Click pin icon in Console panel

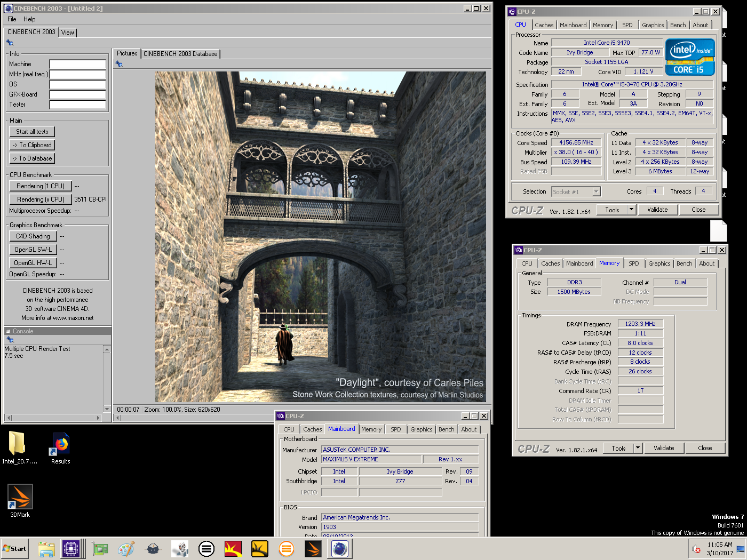pos(10,340)
